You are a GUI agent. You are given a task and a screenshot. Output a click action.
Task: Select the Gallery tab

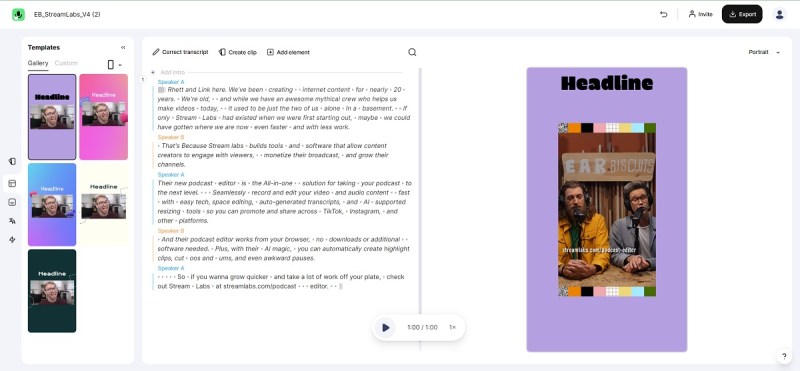click(x=38, y=63)
